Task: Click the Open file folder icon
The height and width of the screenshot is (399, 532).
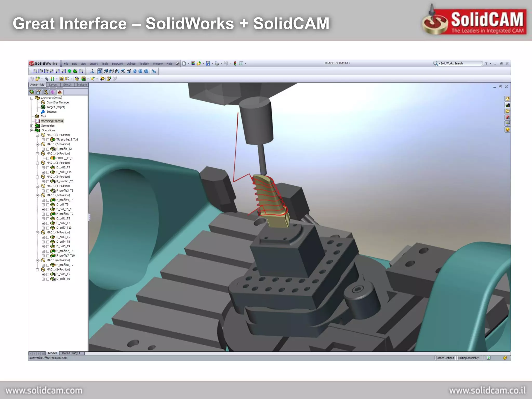Action: pos(199,63)
